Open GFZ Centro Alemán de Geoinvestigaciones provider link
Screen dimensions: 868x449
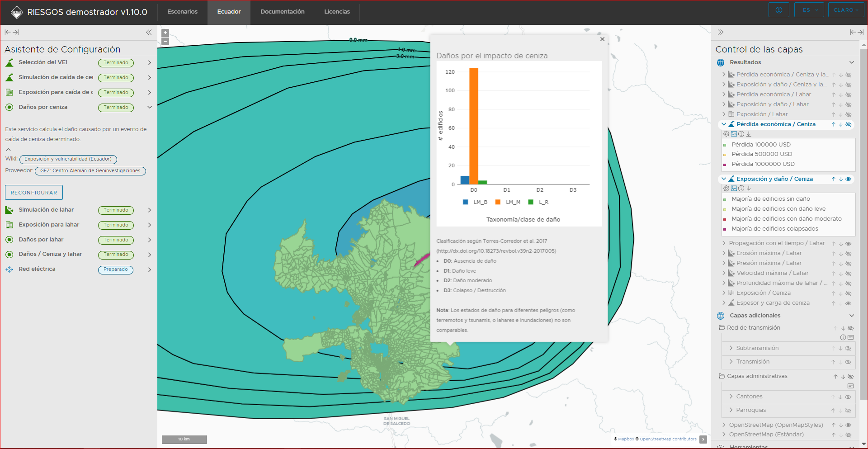[90, 171]
